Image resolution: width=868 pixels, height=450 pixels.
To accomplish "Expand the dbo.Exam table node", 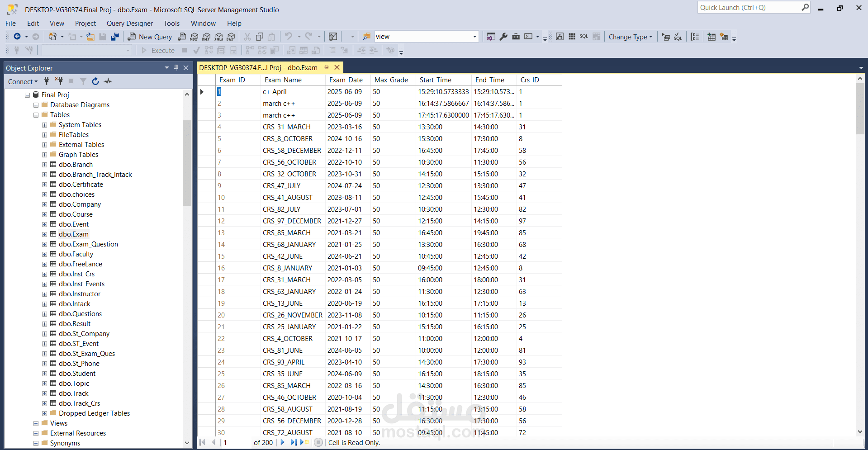I will [x=44, y=234].
